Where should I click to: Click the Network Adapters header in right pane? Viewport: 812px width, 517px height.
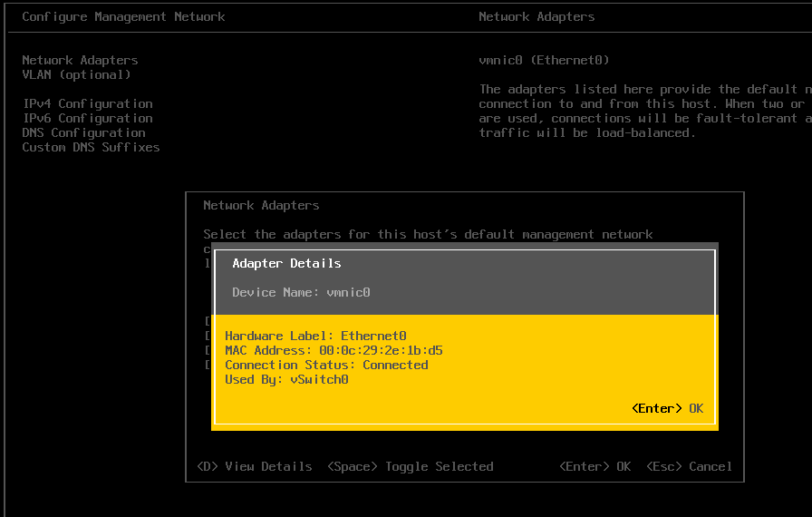[x=536, y=16]
